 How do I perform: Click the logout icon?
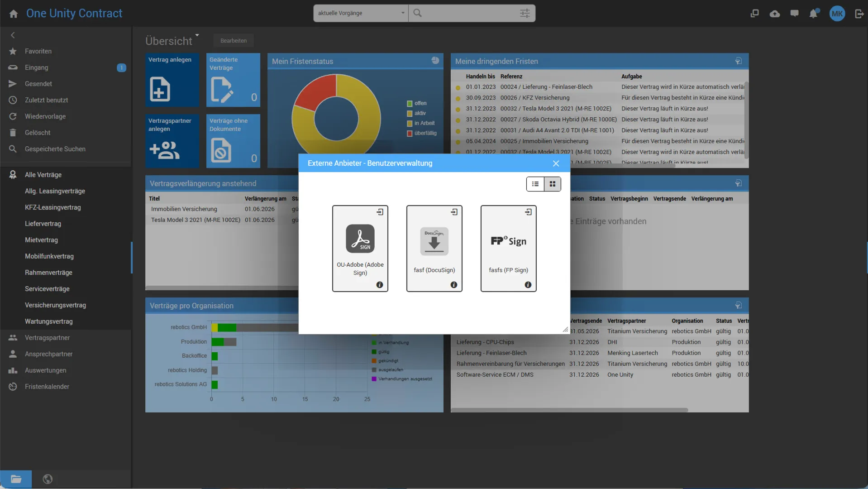859,14
